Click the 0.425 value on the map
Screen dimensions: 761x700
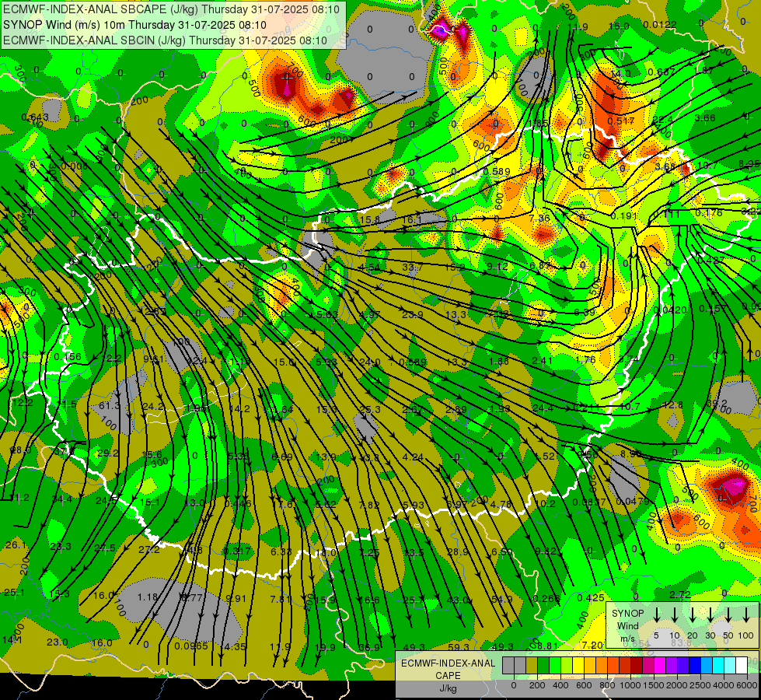[591, 598]
